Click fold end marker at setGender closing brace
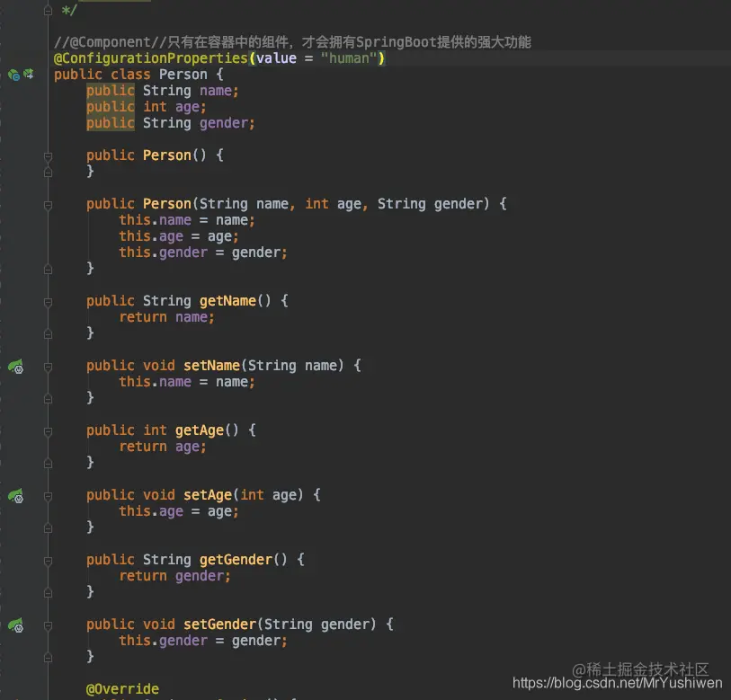 [48, 658]
